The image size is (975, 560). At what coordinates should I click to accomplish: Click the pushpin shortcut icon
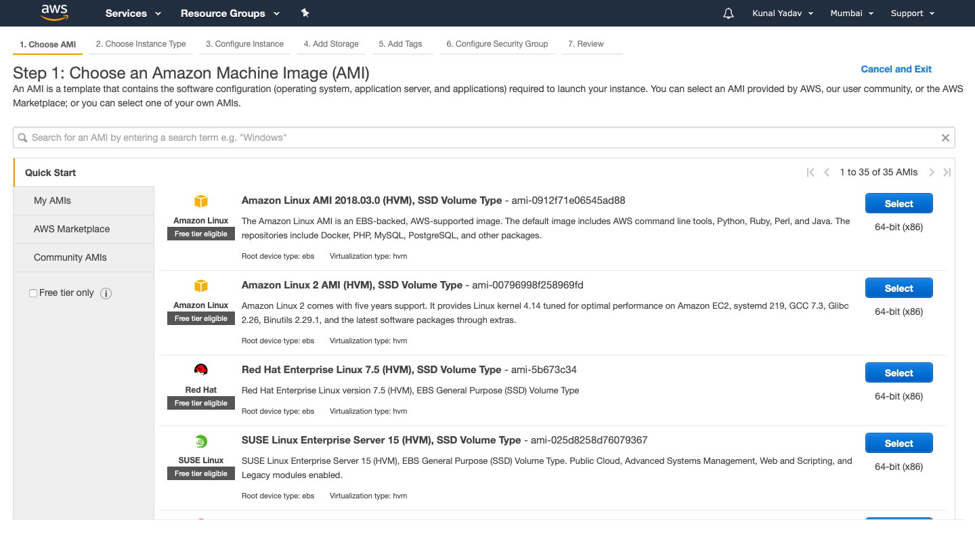pos(305,13)
